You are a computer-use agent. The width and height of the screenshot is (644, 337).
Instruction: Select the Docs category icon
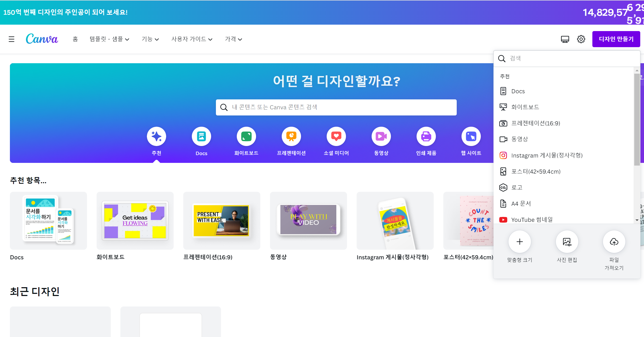(x=201, y=136)
